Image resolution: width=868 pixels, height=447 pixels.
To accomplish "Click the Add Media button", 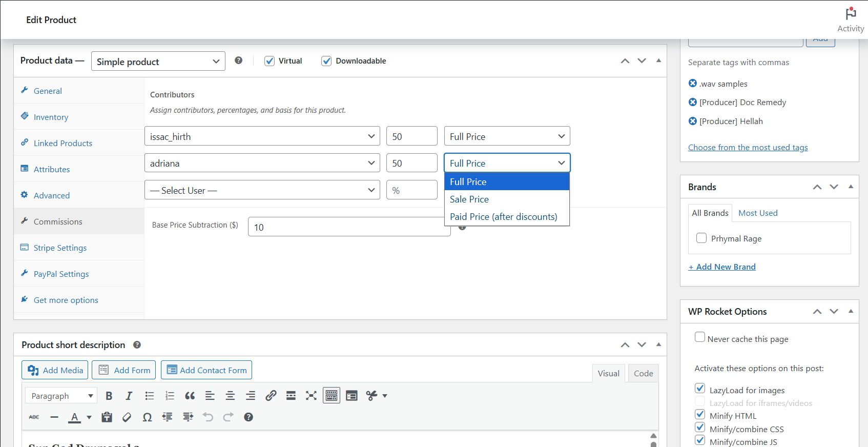I will pos(55,370).
